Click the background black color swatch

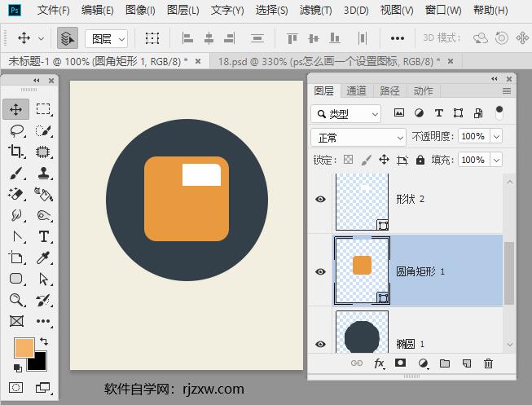tap(39, 363)
